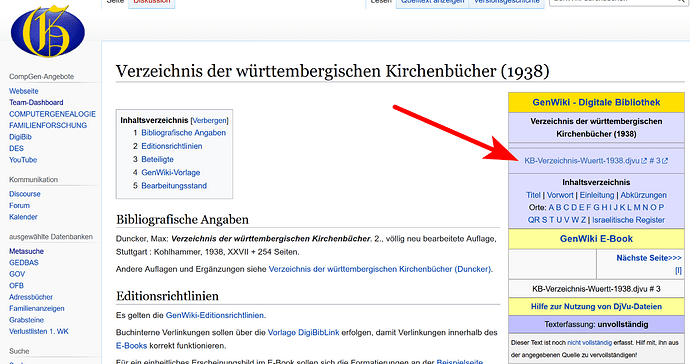This screenshot has height=364, width=690.
Task: Go to 'Editionsrichtlinien' in the contents list
Action: 172,146
